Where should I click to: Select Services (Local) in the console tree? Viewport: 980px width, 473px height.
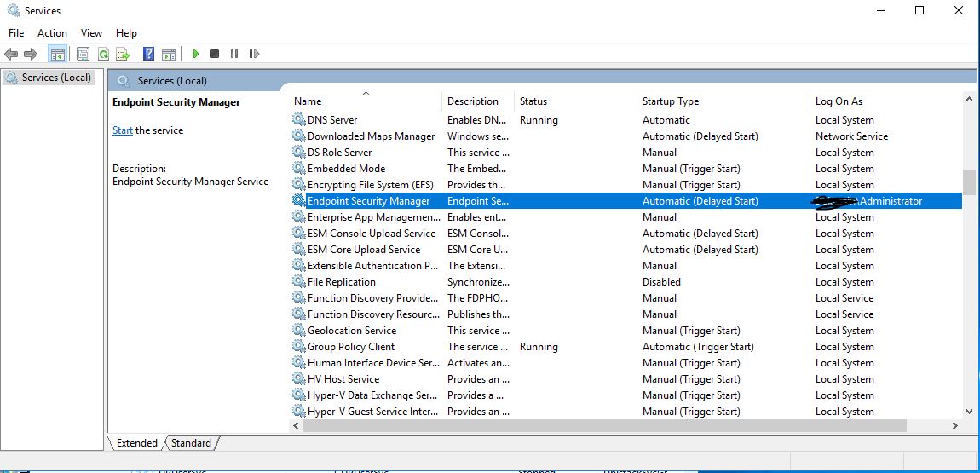pos(56,78)
